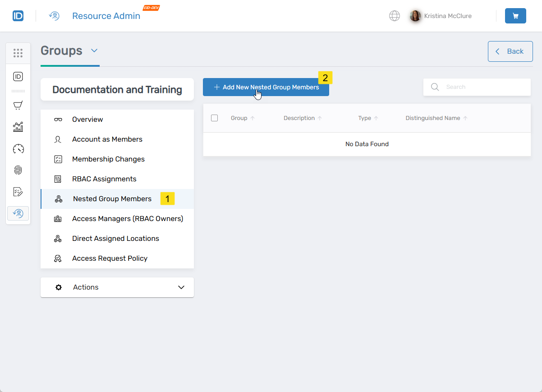Select the fingerprint icon in sidebar

point(18,170)
